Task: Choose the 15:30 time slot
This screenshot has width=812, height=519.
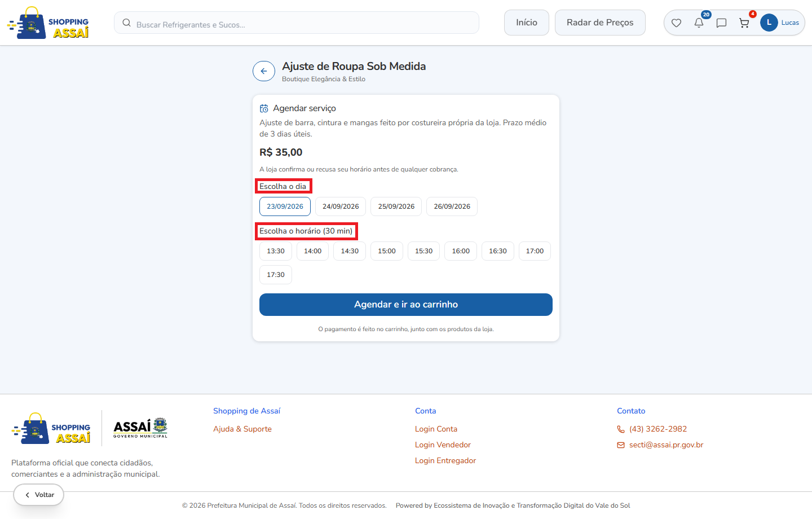Action: click(x=423, y=251)
